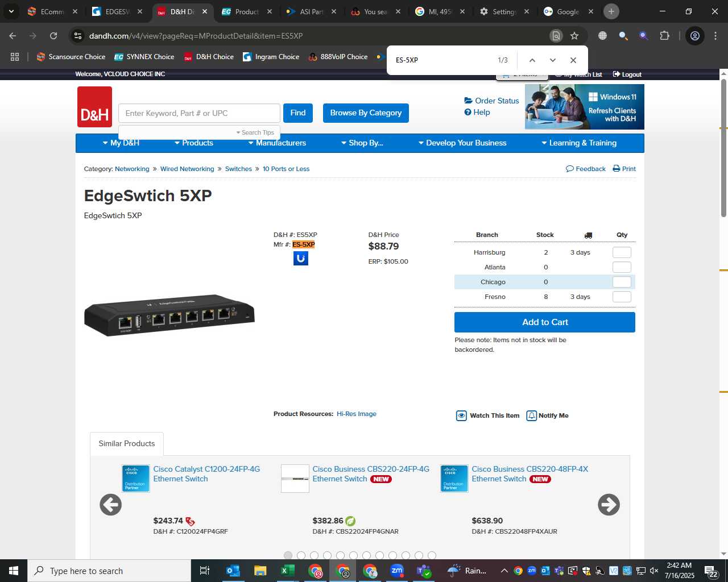The height and width of the screenshot is (582, 728).
Task: Open the browser apps grid icon
Action: pyautogui.click(x=15, y=57)
